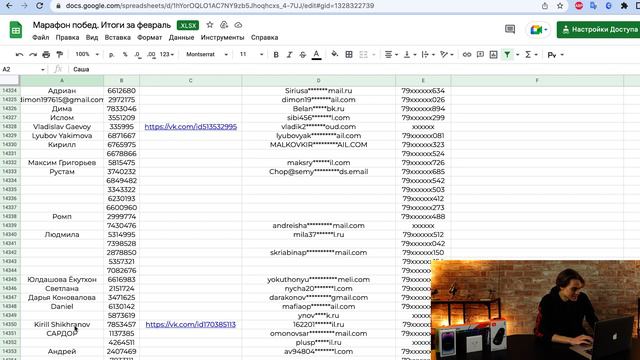
Task: Open the Google Meet button
Action: (539, 29)
